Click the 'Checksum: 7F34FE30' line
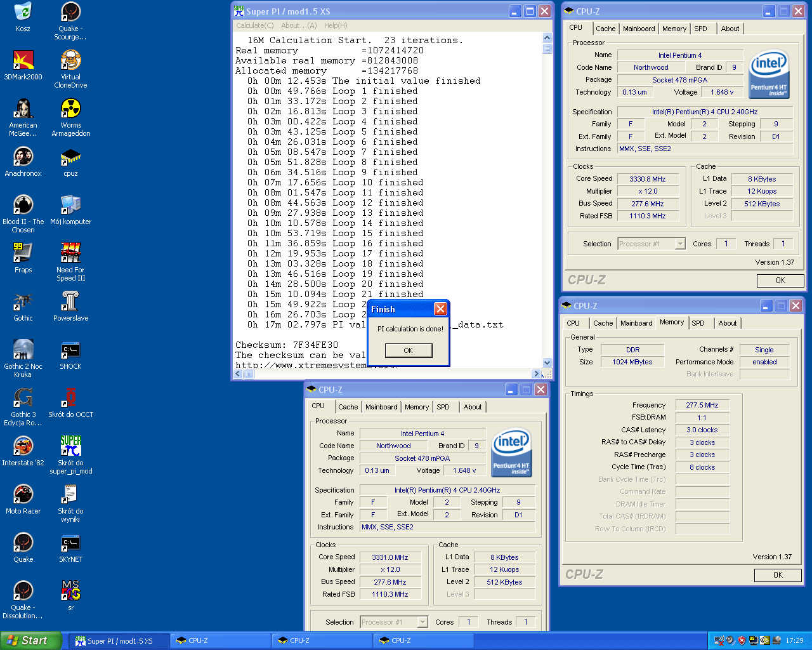 click(x=287, y=345)
